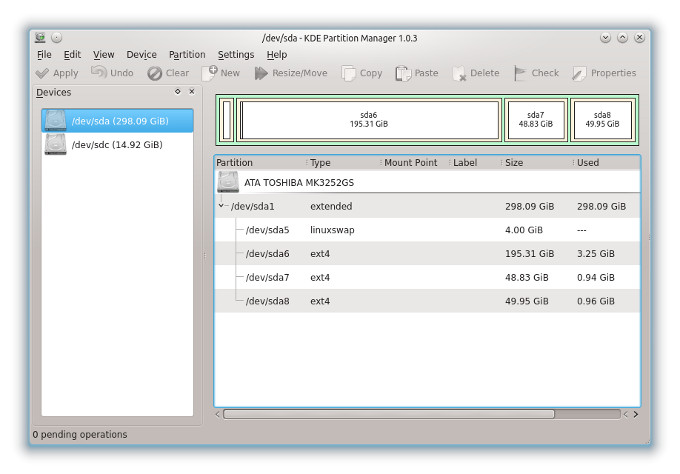Click the application icon in title bar
The width and height of the screenshot is (680, 474).
(x=40, y=38)
